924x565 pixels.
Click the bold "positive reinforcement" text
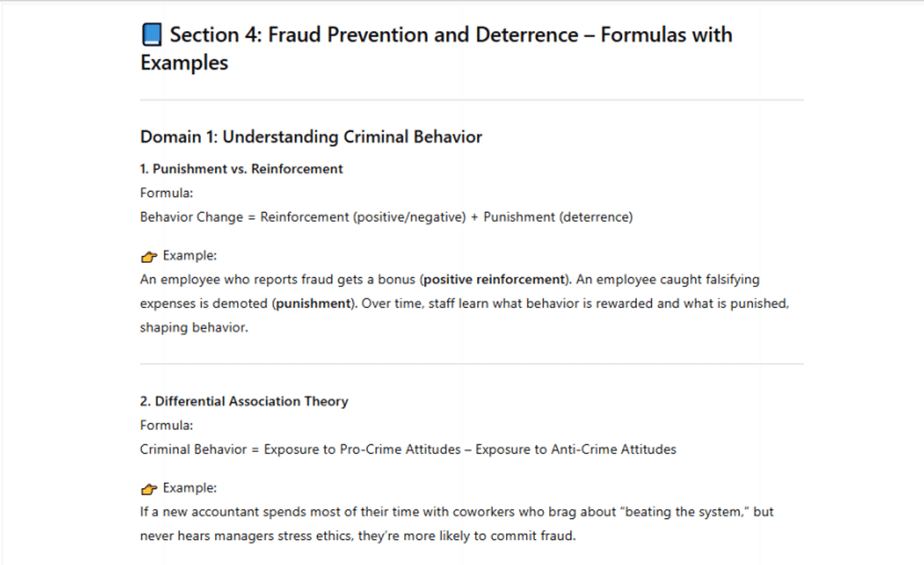coord(494,279)
